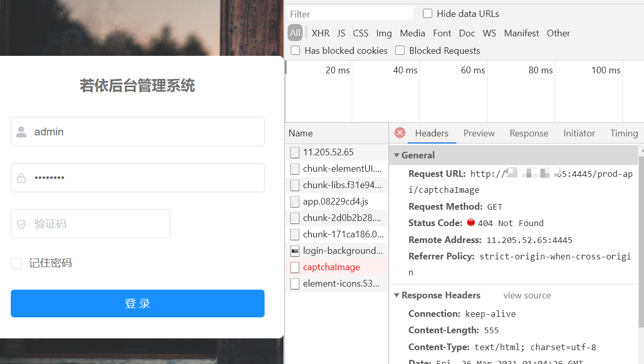Filter by WS WebSocket requests
Screen dimensions: 644x364
[489, 33]
